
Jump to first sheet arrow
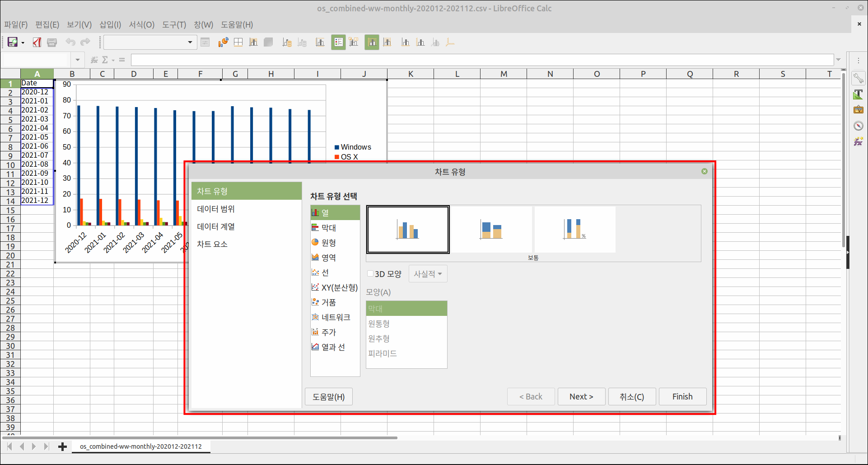[9, 446]
